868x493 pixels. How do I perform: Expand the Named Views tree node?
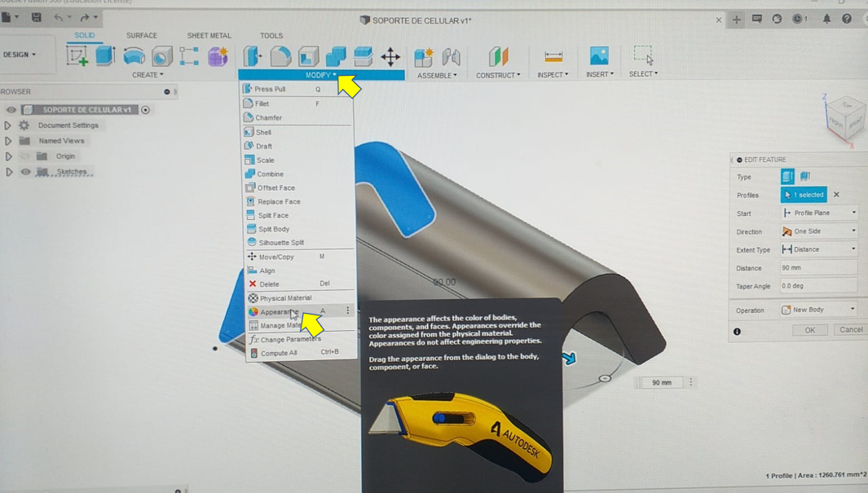pyautogui.click(x=8, y=141)
